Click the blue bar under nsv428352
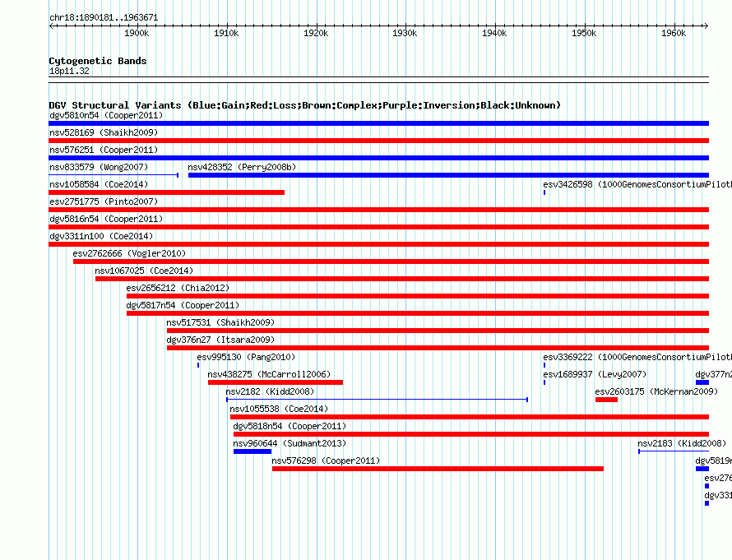Screen dimensions: 732x560 tap(448, 175)
